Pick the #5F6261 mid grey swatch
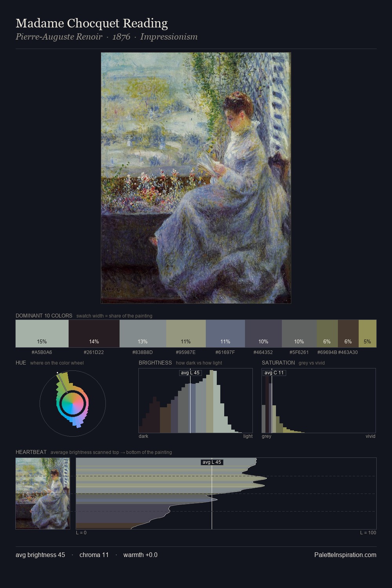 pyautogui.click(x=299, y=334)
